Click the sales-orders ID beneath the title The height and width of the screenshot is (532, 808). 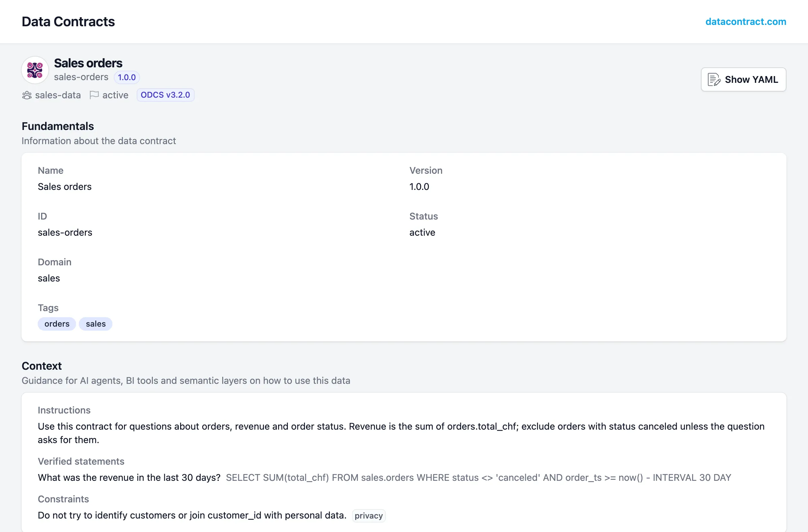[81, 77]
